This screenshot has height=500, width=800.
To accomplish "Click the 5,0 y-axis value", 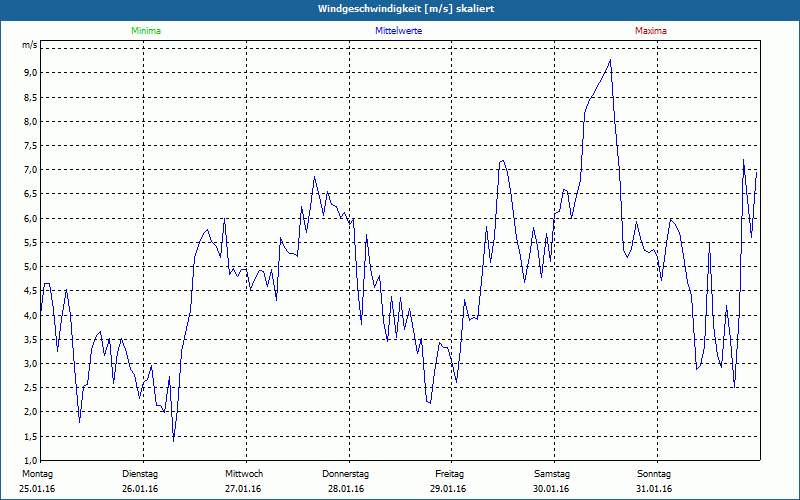I will pos(30,267).
